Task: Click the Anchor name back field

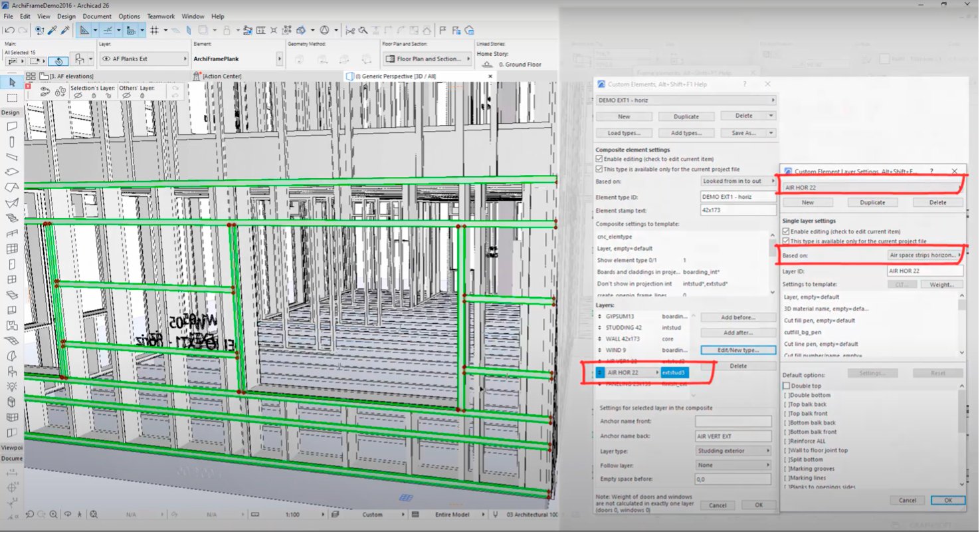Action: pos(734,436)
